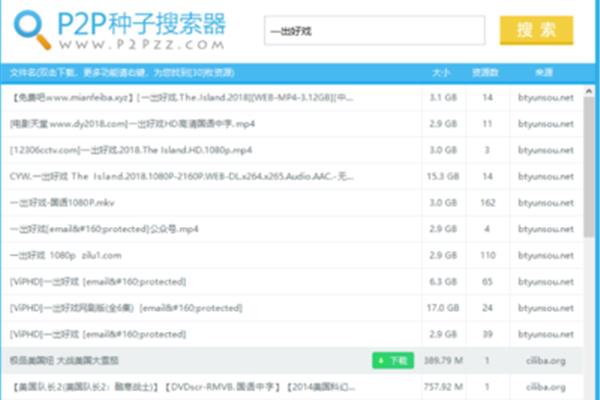Click the scrollbar up arrow
The width and height of the screenshot is (600, 400).
pos(589,91)
